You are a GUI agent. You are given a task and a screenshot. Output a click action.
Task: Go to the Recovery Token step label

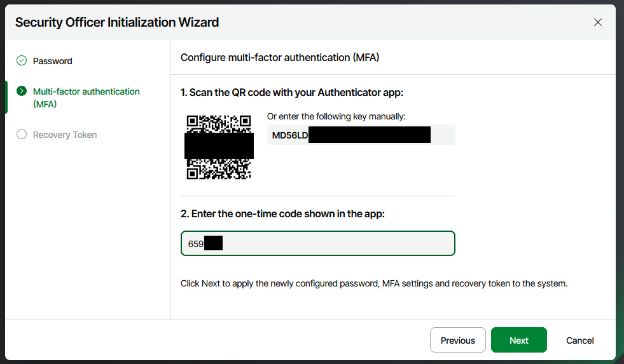(65, 135)
